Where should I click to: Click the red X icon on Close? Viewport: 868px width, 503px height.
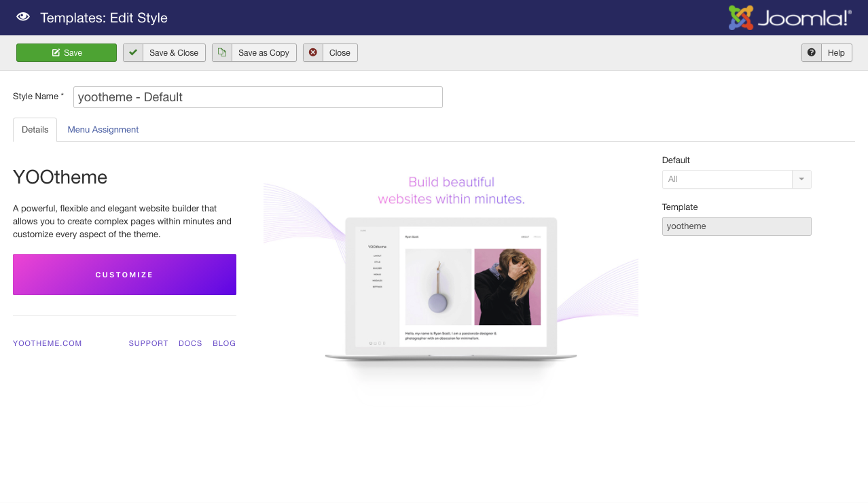(313, 53)
